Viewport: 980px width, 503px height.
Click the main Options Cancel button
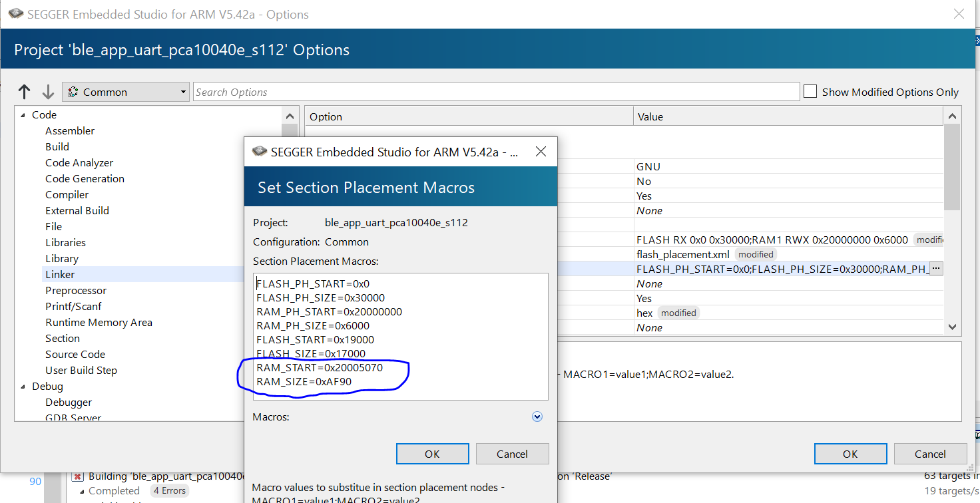tap(930, 454)
